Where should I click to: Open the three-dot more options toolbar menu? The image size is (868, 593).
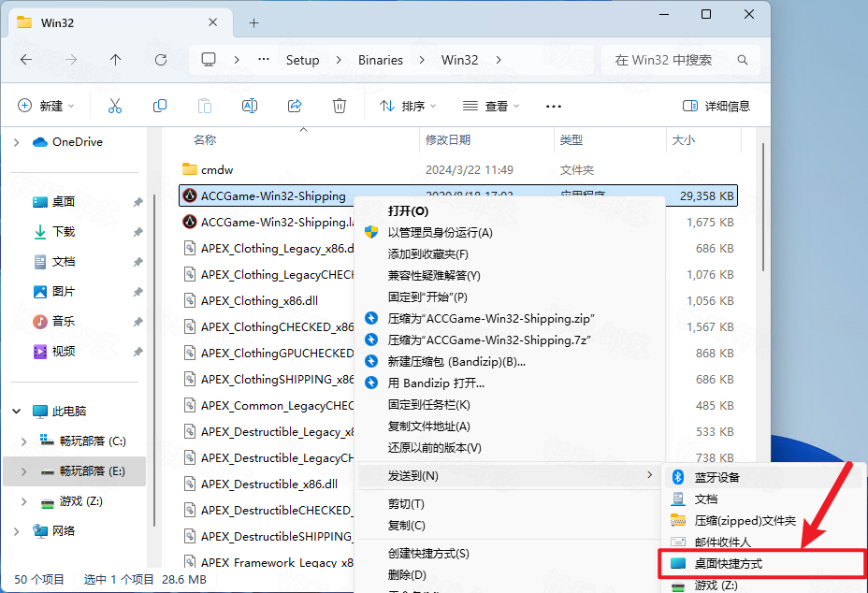[553, 107]
